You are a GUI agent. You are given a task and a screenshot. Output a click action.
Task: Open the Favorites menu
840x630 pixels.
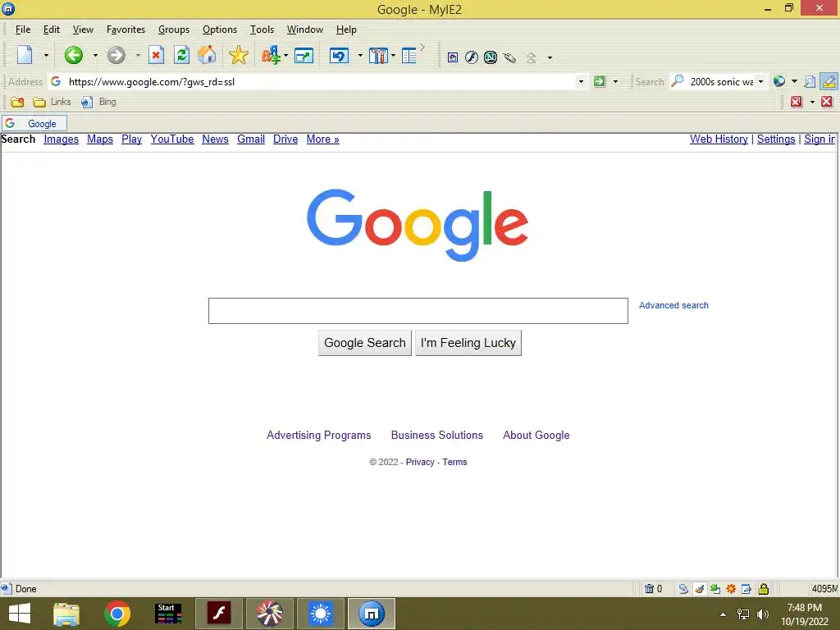pos(126,30)
